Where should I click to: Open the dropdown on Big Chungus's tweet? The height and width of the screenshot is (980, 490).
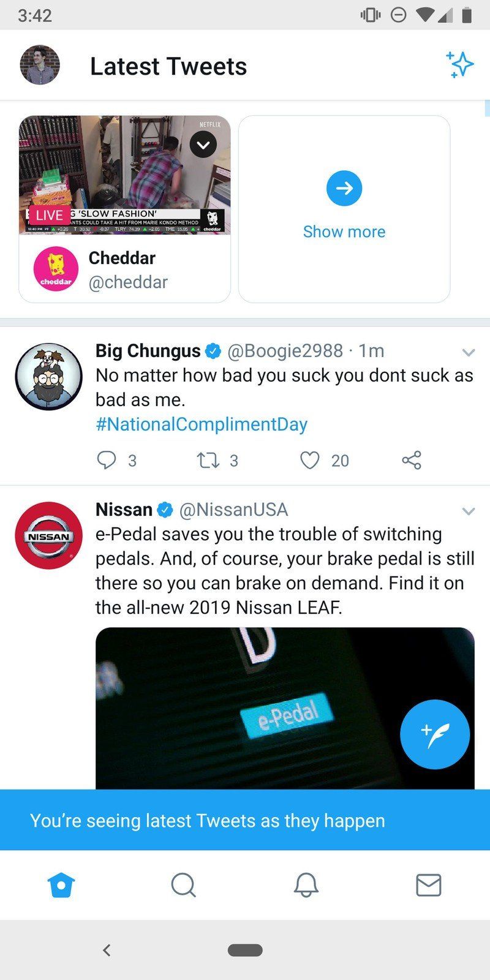tap(469, 352)
